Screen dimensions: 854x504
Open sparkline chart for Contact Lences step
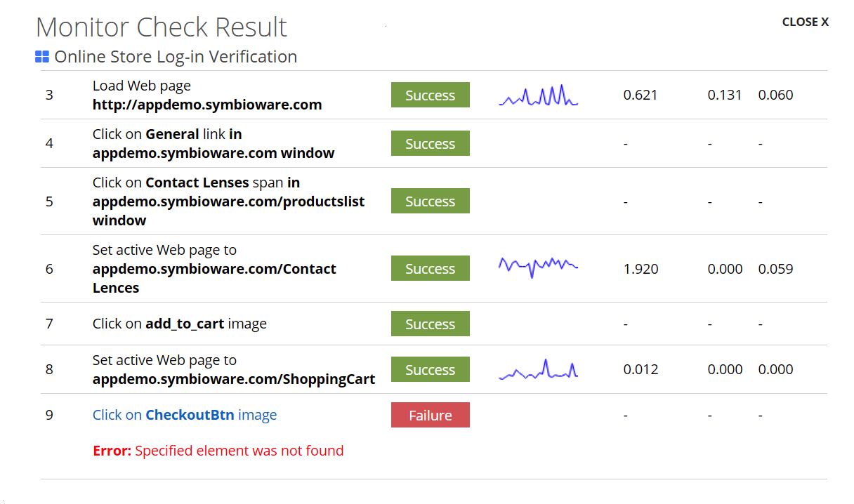538,266
